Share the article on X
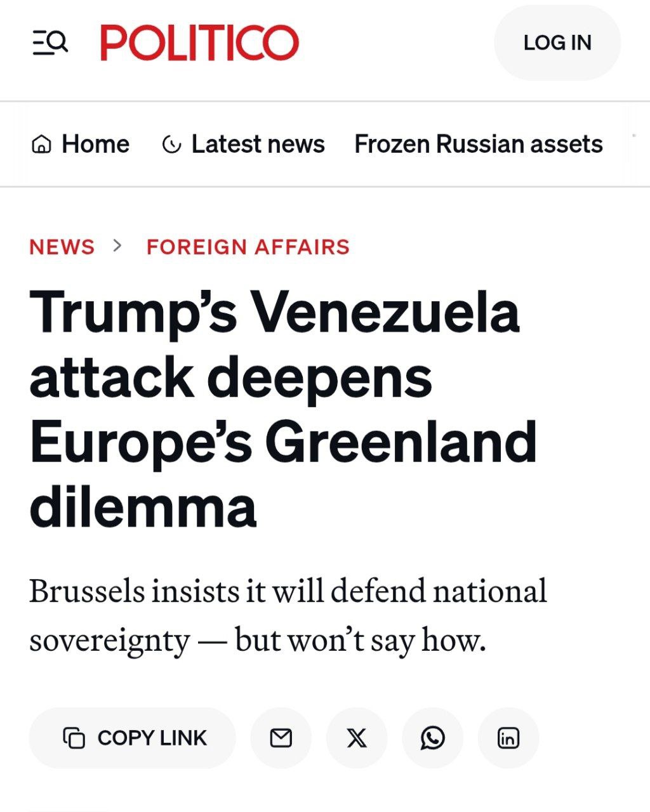 357,738
